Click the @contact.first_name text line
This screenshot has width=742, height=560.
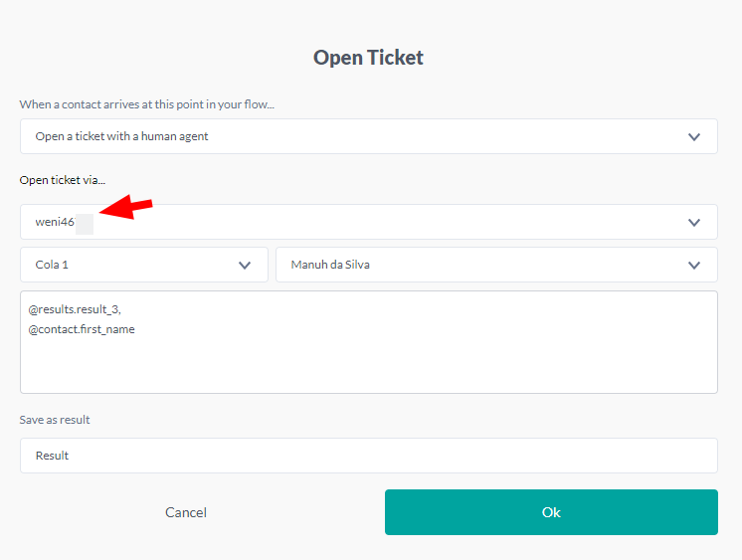click(82, 329)
